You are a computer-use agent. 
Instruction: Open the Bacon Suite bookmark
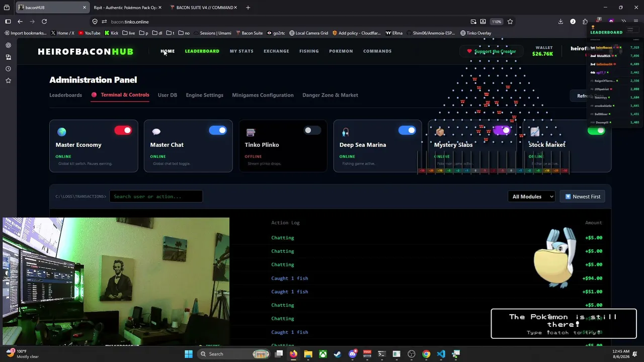point(249,33)
